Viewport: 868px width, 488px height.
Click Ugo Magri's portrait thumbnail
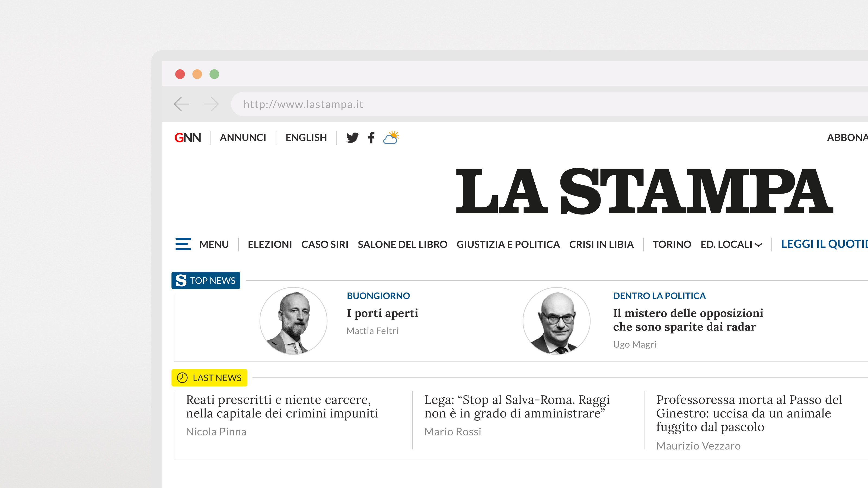click(x=556, y=321)
